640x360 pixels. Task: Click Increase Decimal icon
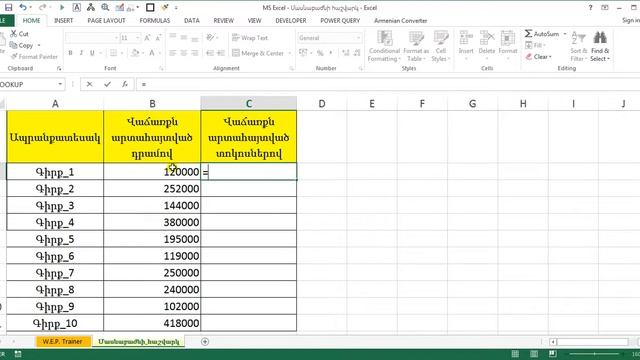pos(346,53)
